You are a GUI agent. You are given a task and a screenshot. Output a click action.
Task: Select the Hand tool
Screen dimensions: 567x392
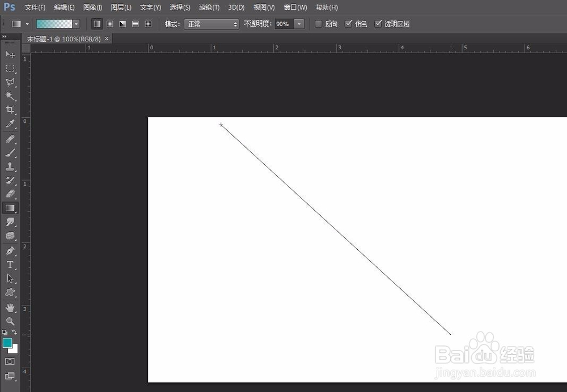(10, 308)
